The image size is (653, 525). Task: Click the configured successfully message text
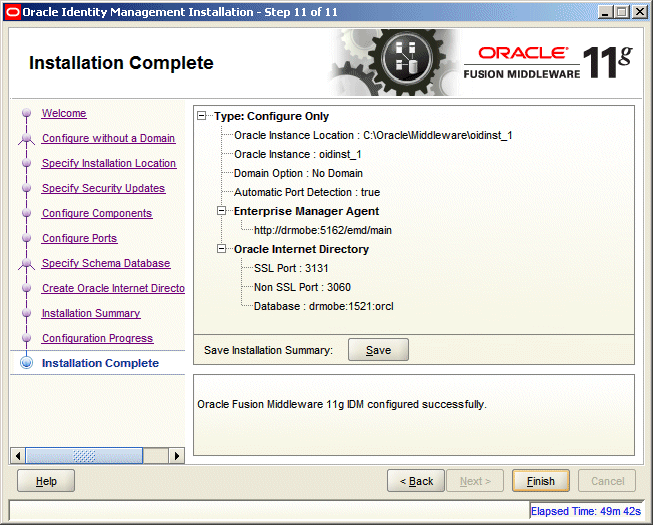(342, 404)
